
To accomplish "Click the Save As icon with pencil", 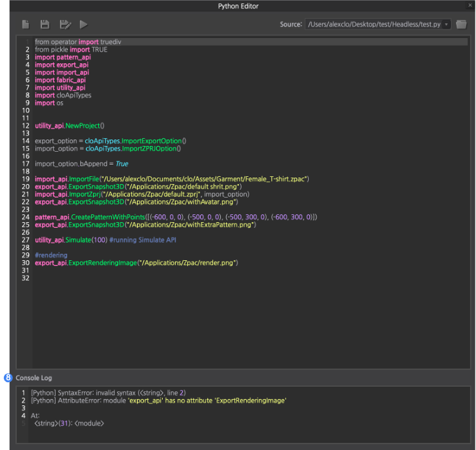I will (65, 25).
